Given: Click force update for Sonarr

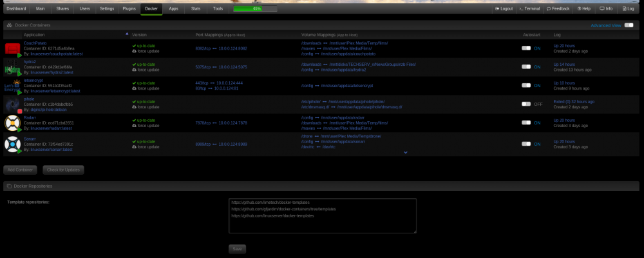Looking at the screenshot, I should (146, 146).
